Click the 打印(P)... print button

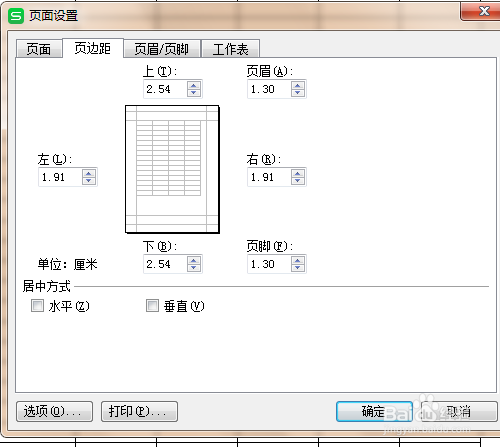(x=139, y=411)
